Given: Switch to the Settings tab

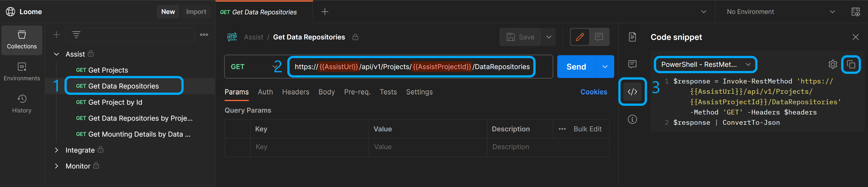Looking at the screenshot, I should 419,92.
